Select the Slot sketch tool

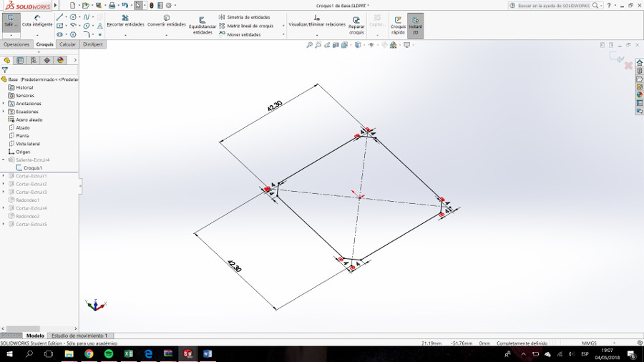point(60,34)
